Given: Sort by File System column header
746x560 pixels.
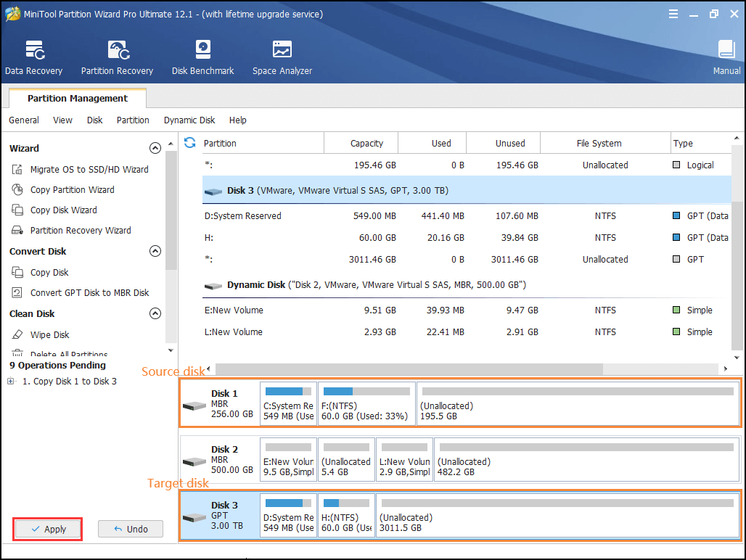Looking at the screenshot, I should coord(605,143).
